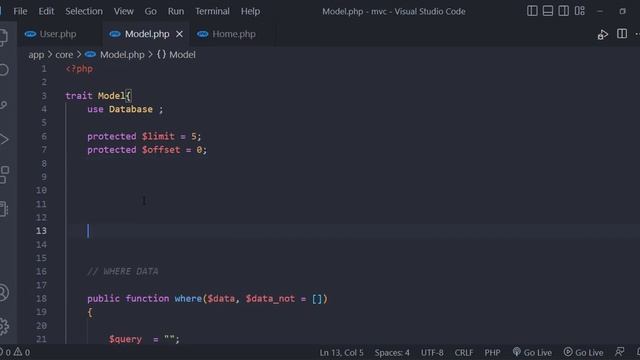
Task: Place cursor on 'trait Model{' line
Action: [98, 96]
